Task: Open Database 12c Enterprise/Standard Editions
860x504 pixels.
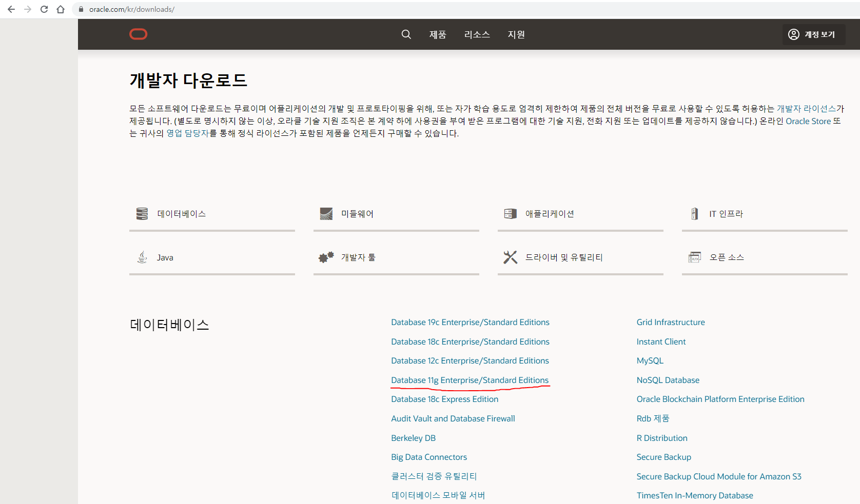Action: 470,360
